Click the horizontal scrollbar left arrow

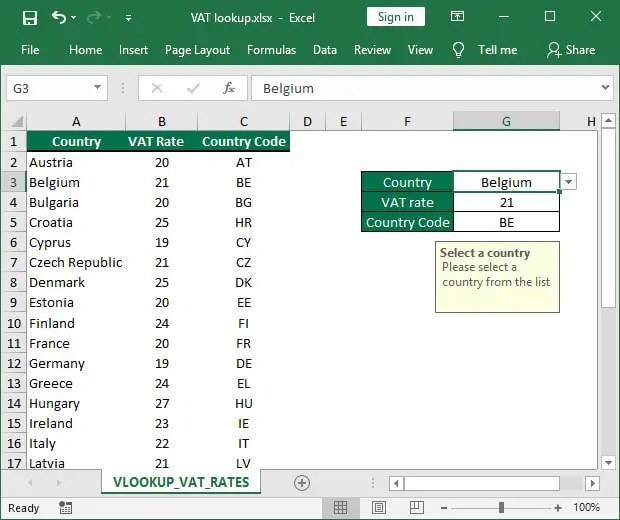(396, 483)
